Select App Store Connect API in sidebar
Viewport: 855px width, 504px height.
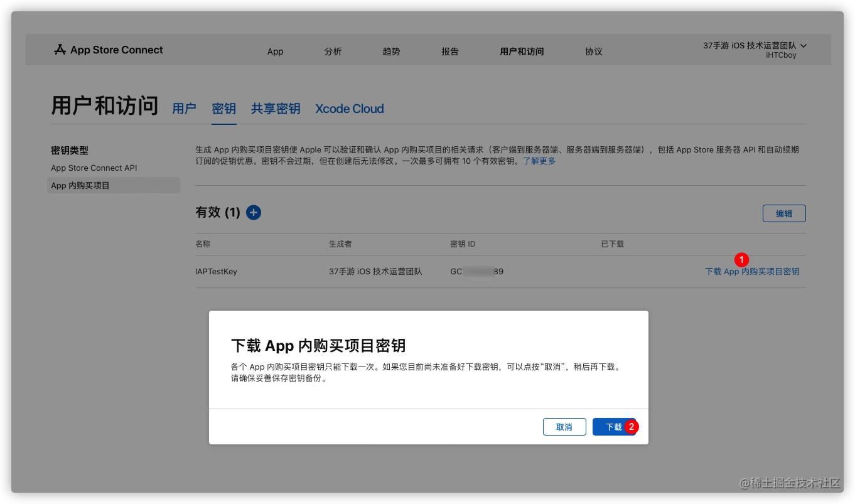94,168
